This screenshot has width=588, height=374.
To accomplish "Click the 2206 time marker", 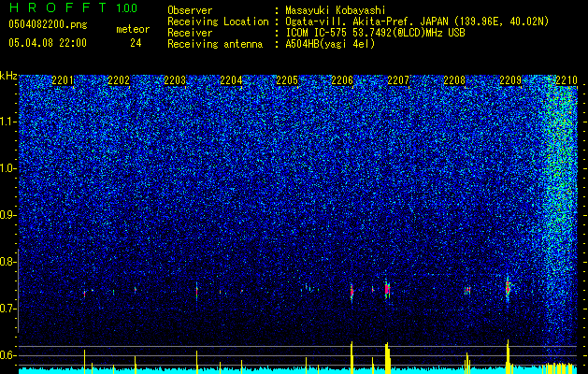I will coord(342,80).
